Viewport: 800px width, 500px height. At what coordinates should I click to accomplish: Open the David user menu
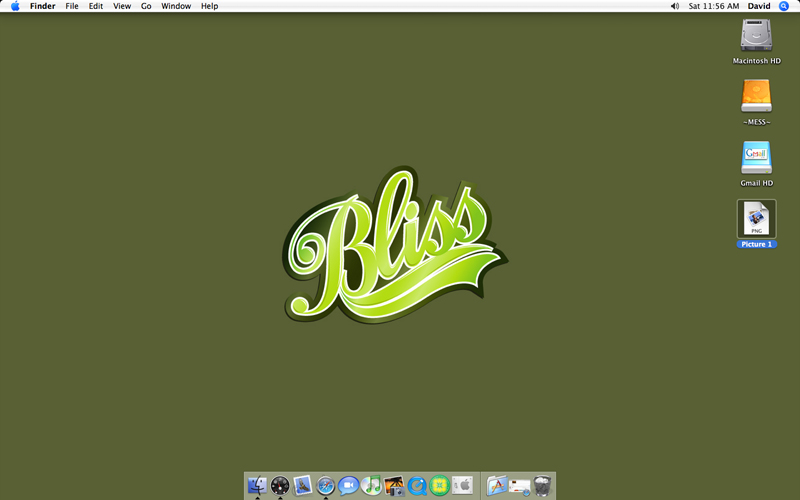pos(759,6)
